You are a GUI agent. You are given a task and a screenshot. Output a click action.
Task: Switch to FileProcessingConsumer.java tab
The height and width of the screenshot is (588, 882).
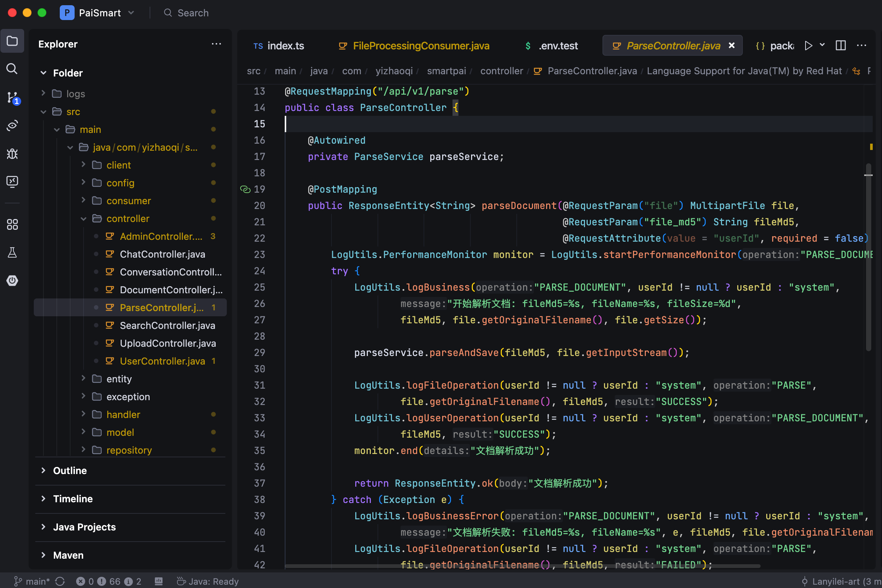420,46
